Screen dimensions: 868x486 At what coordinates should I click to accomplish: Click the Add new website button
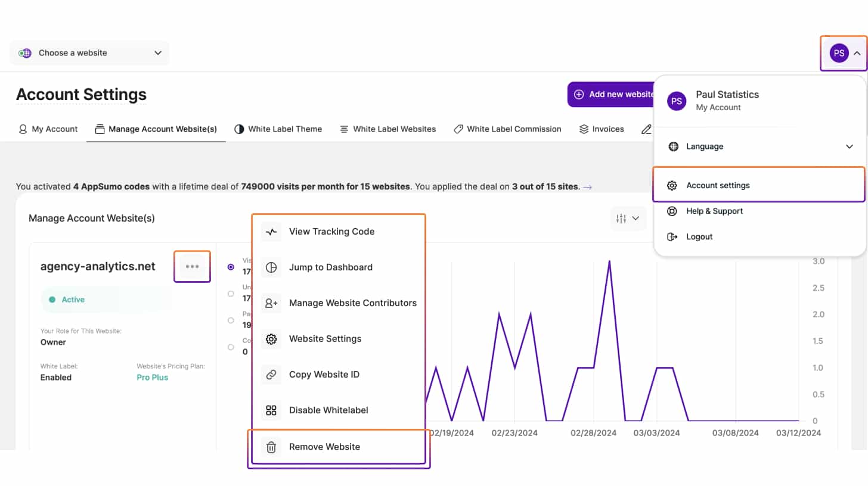613,94
